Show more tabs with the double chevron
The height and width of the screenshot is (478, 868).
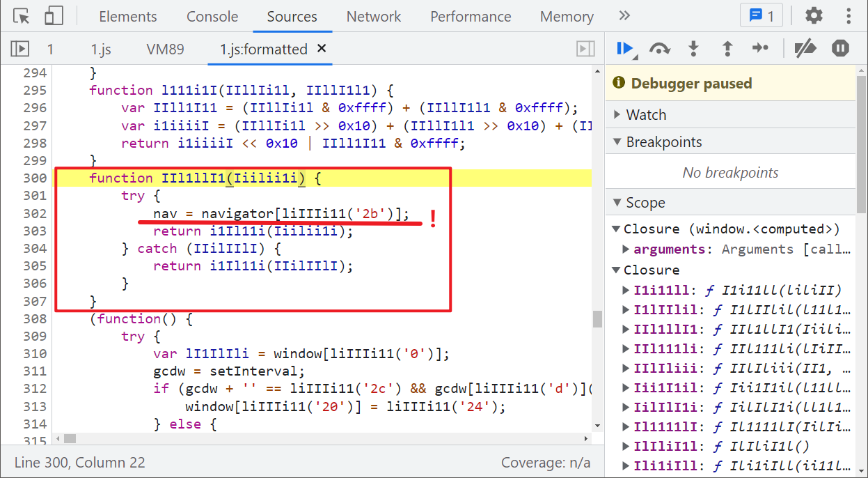[624, 16]
